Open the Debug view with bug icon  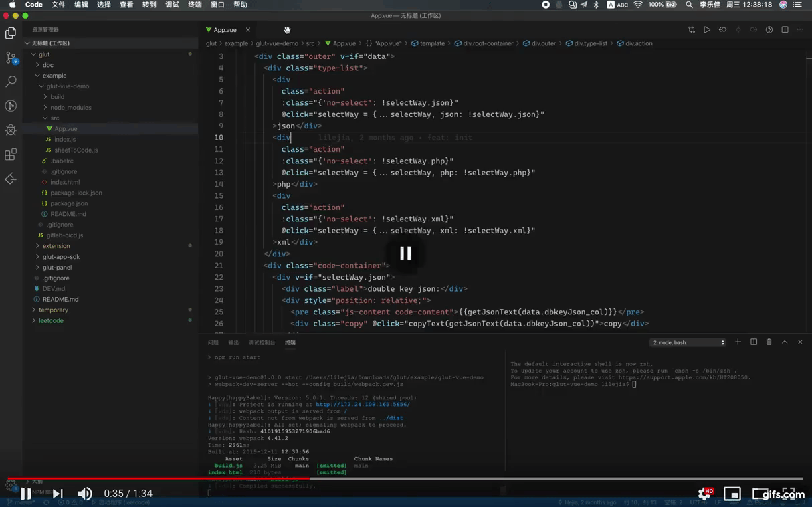tap(11, 130)
